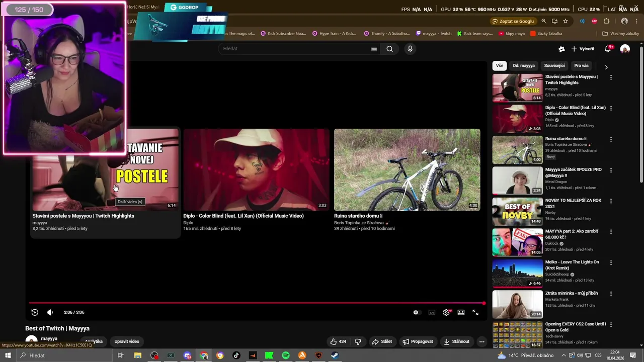Open File Explorer from the taskbar

137,355
